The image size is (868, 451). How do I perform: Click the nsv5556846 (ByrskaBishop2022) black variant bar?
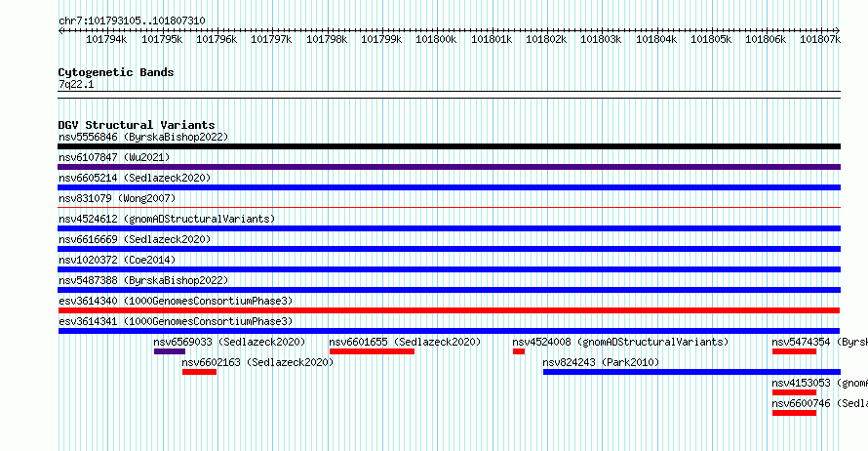[x=449, y=146]
